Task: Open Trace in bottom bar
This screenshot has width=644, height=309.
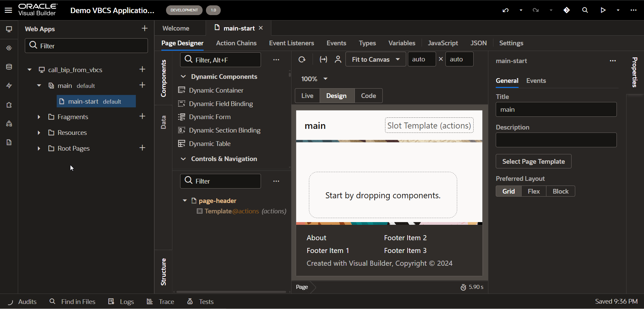Action: (160, 302)
